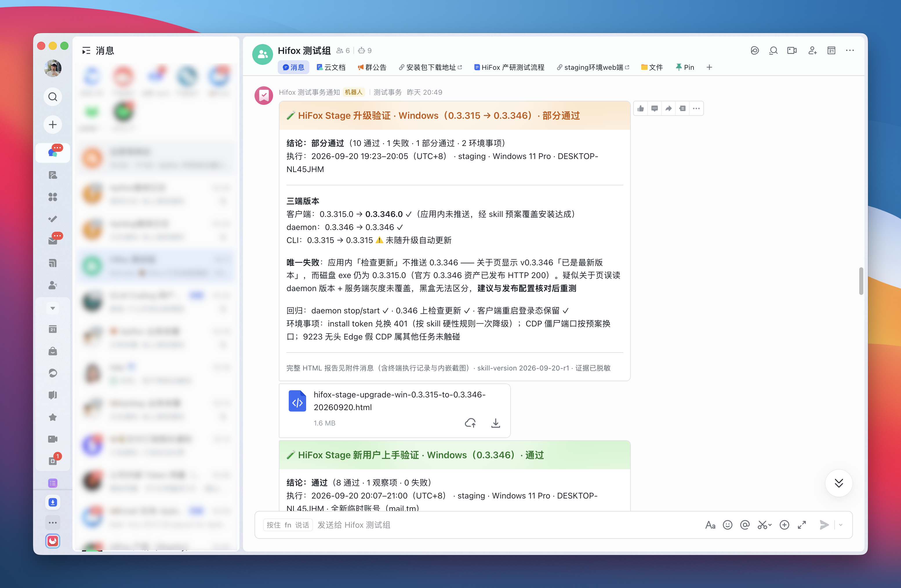The image size is (901, 588).
Task: Open emoji picker in message input
Action: coord(727,525)
